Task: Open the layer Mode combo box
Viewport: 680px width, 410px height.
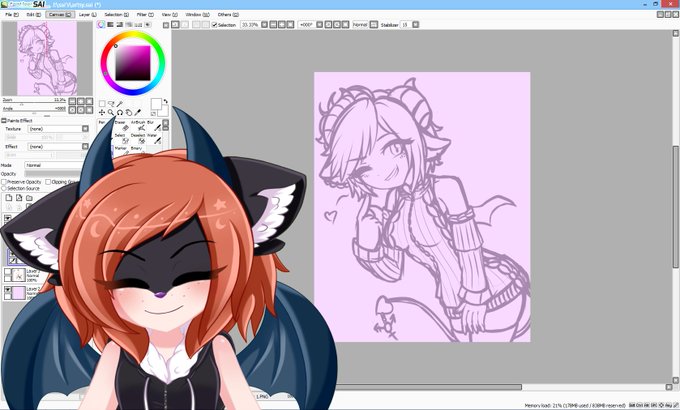Action: (54, 165)
